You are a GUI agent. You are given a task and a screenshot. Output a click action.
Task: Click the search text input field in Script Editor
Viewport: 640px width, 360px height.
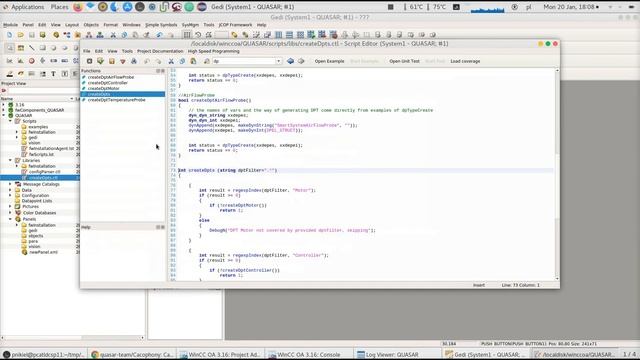(244, 61)
